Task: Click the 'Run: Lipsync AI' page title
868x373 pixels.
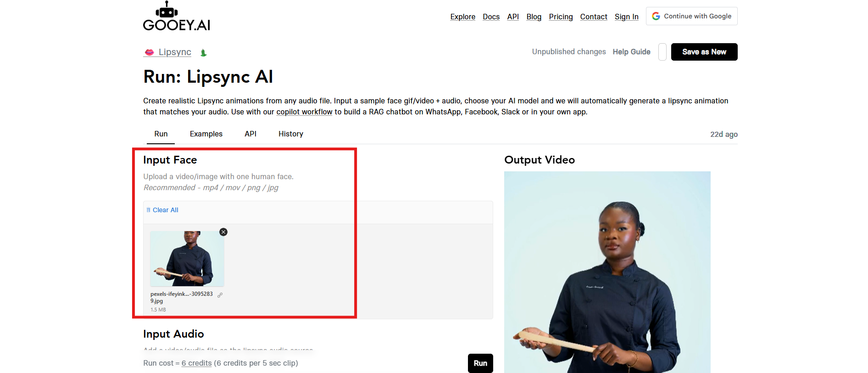Action: coord(208,77)
